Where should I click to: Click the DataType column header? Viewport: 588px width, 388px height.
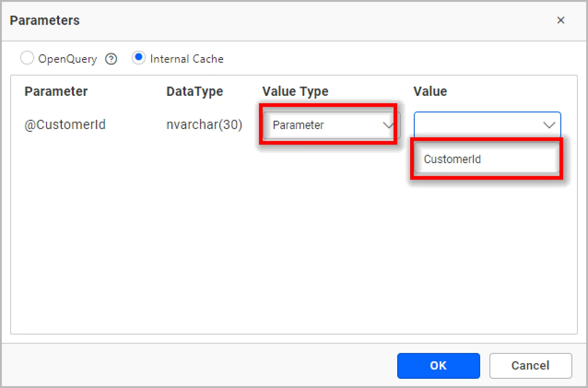(194, 91)
